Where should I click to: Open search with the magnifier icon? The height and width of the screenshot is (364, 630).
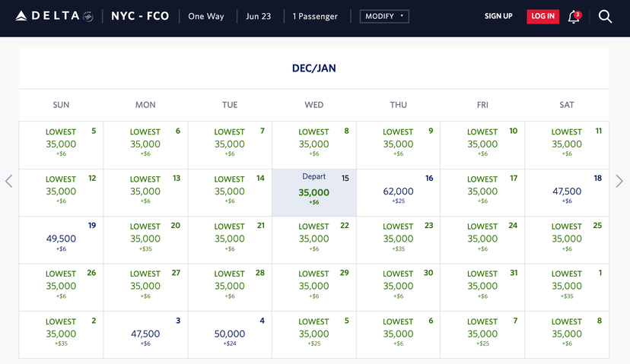pyautogui.click(x=605, y=17)
